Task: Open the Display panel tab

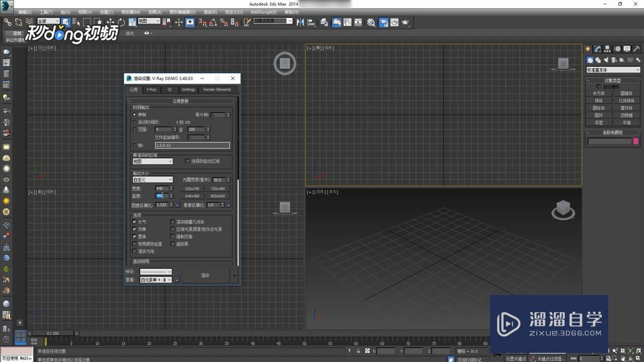Action: 626,49
